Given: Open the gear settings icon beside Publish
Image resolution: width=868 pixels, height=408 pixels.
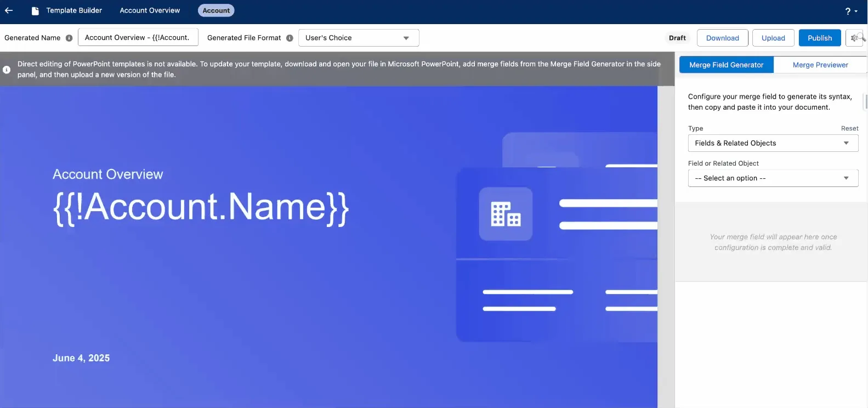Looking at the screenshot, I should tap(855, 38).
